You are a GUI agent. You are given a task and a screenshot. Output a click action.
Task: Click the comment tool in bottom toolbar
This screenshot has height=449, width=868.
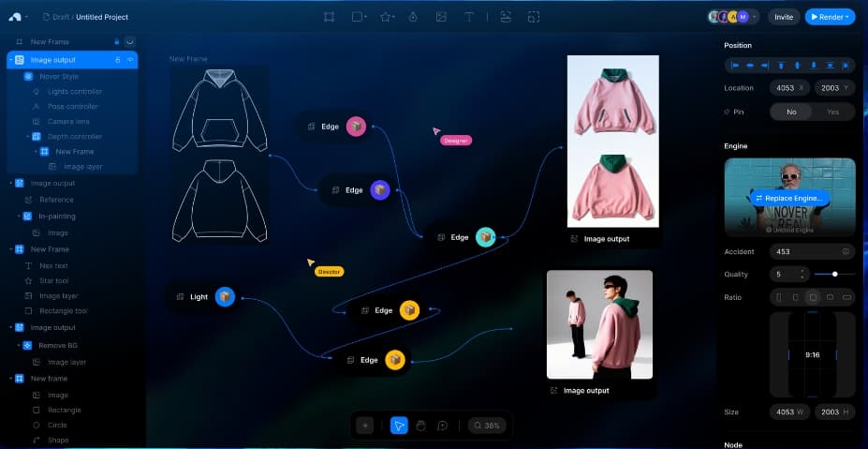(x=442, y=426)
